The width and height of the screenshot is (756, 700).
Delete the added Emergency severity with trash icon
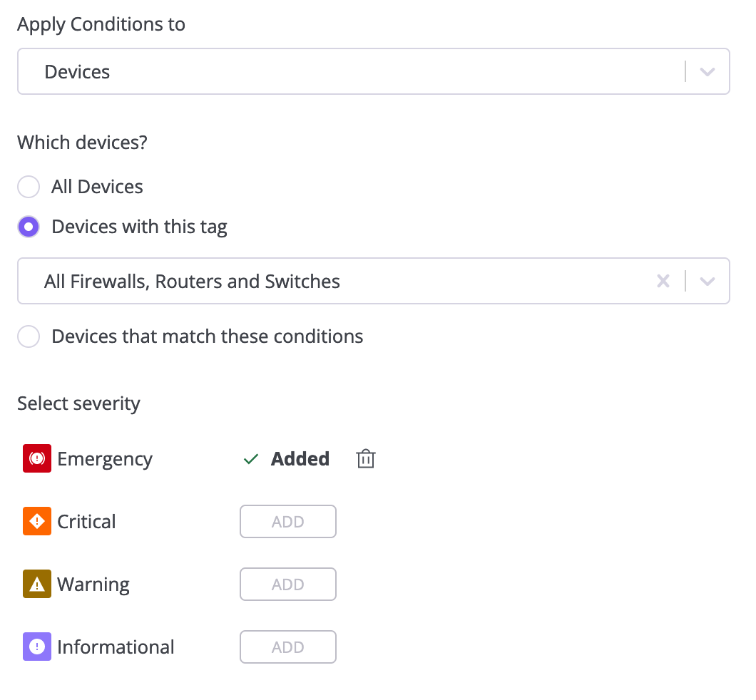365,458
